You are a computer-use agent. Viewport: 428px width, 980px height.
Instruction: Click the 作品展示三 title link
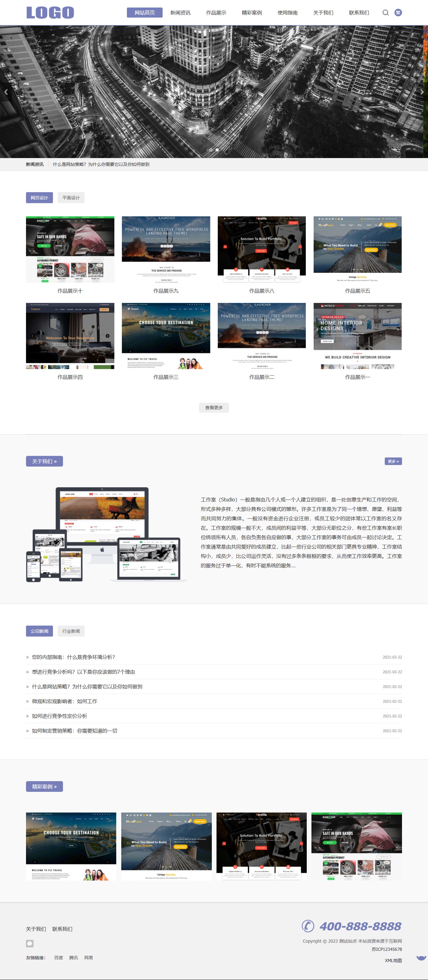point(166,377)
